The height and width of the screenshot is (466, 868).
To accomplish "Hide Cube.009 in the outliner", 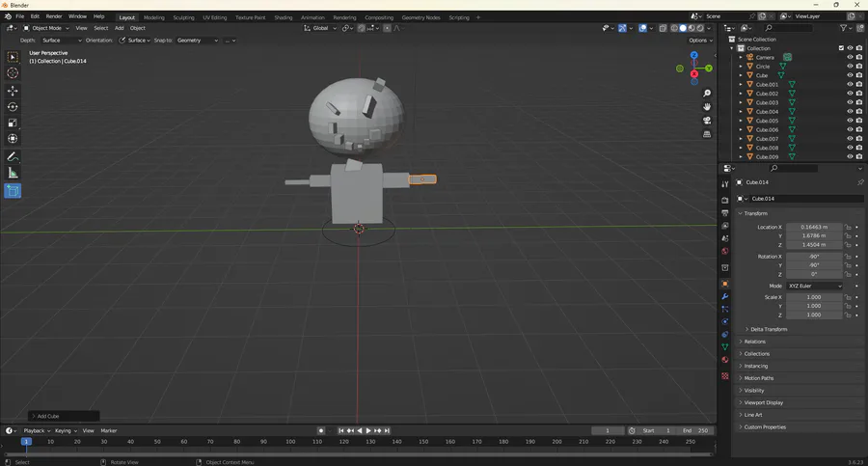I will 851,157.
